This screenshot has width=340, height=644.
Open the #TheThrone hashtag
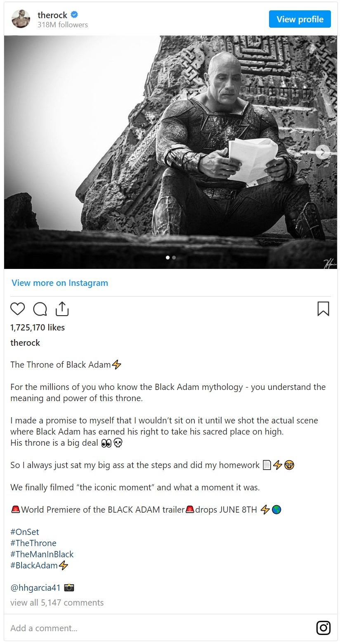coord(33,543)
